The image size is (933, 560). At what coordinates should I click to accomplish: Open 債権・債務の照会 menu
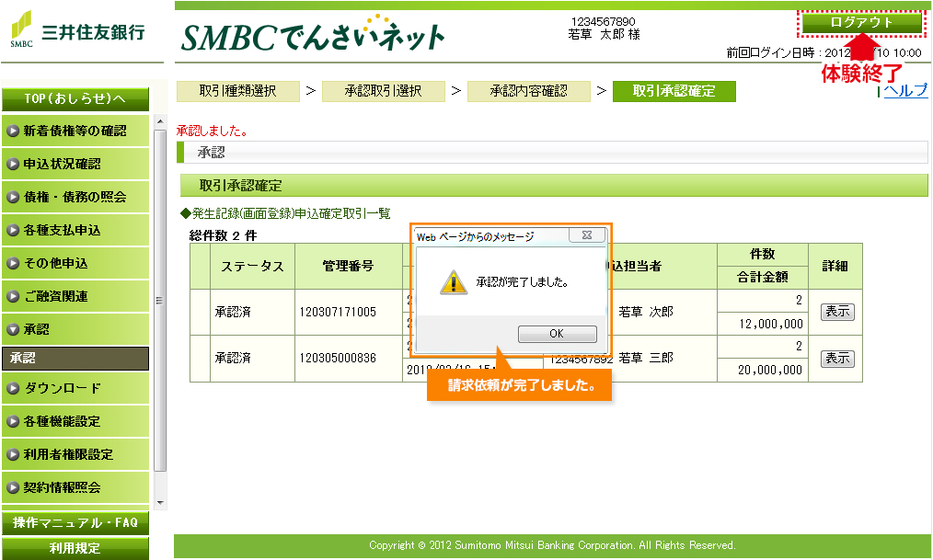[x=75, y=198]
